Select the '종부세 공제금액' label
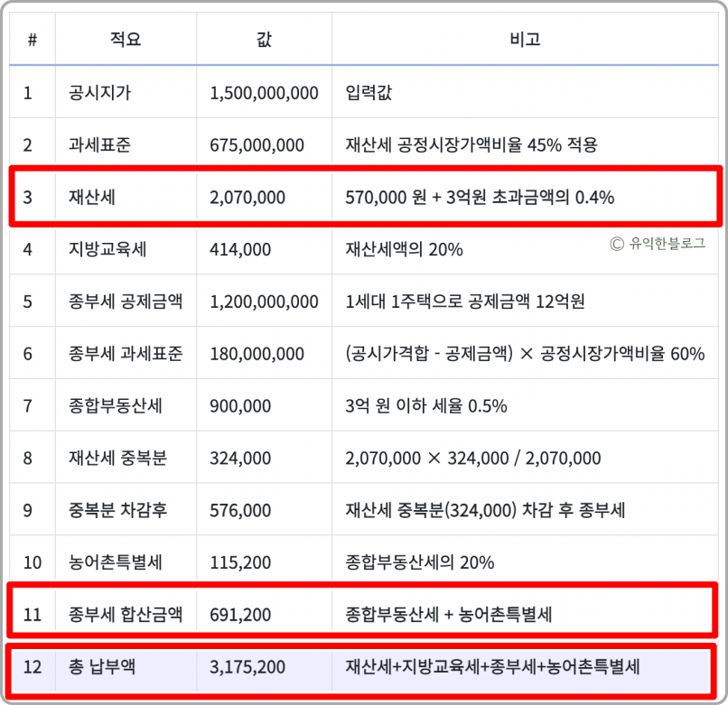 [x=126, y=301]
